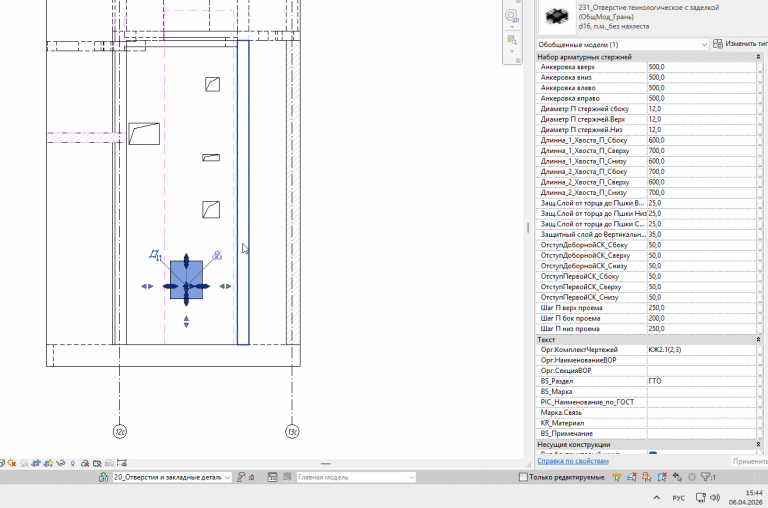Viewport: 768px width, 508px height.
Task: Edit 'Анкеровка вверх' value 500,0
Action: pos(702,67)
